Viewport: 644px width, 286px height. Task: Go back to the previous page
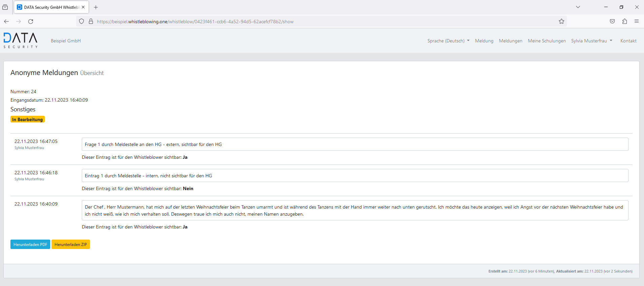[6, 22]
